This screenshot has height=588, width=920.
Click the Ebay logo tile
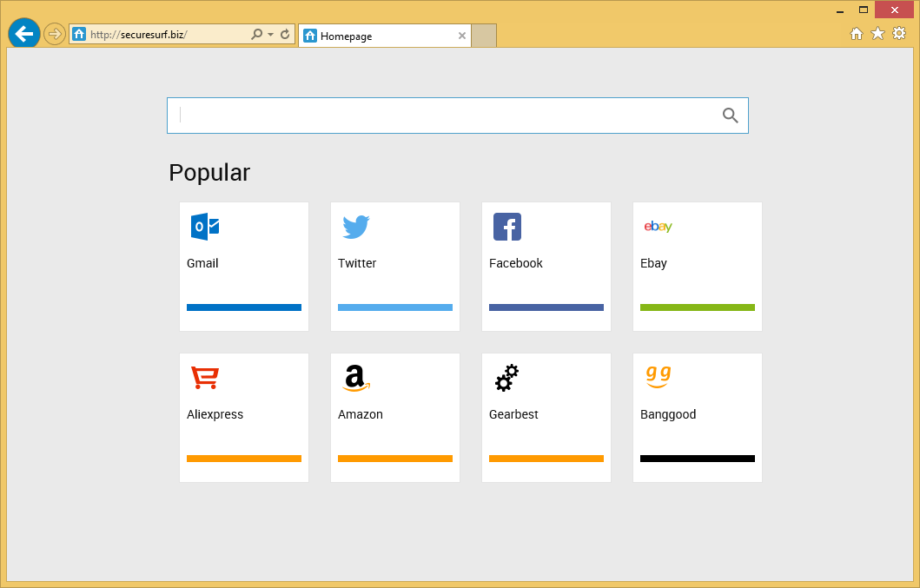coord(658,227)
